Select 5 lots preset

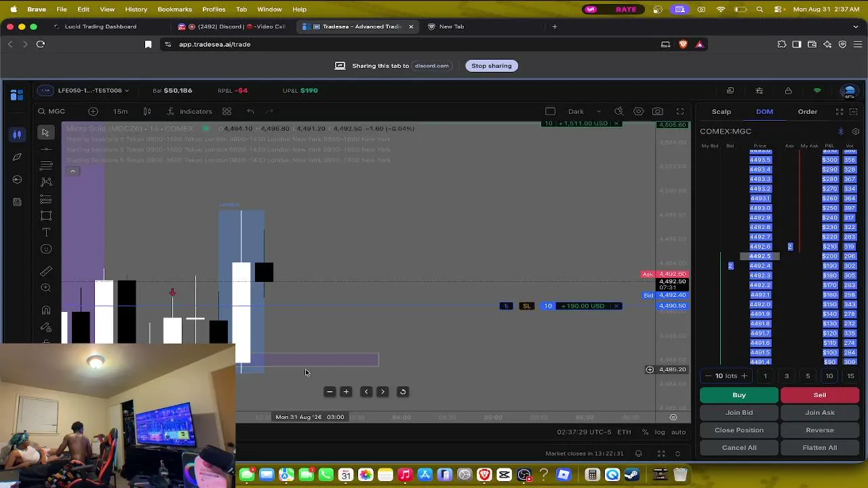808,375
